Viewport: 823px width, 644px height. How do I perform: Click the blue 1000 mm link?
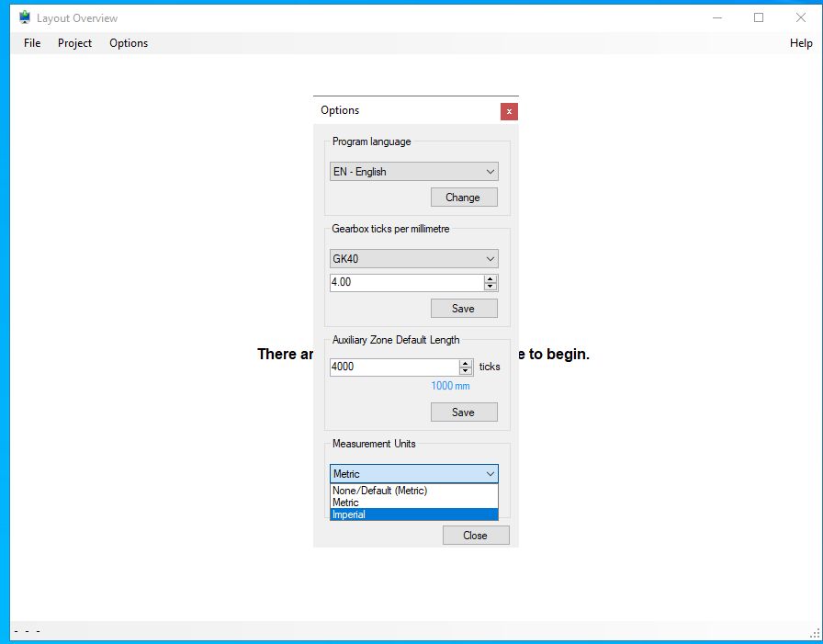450,386
